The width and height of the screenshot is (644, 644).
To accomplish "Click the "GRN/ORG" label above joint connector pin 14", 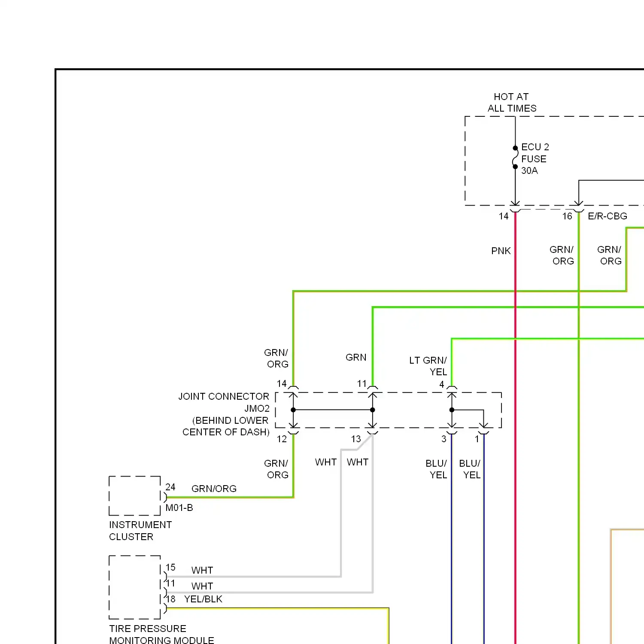I will [x=276, y=358].
